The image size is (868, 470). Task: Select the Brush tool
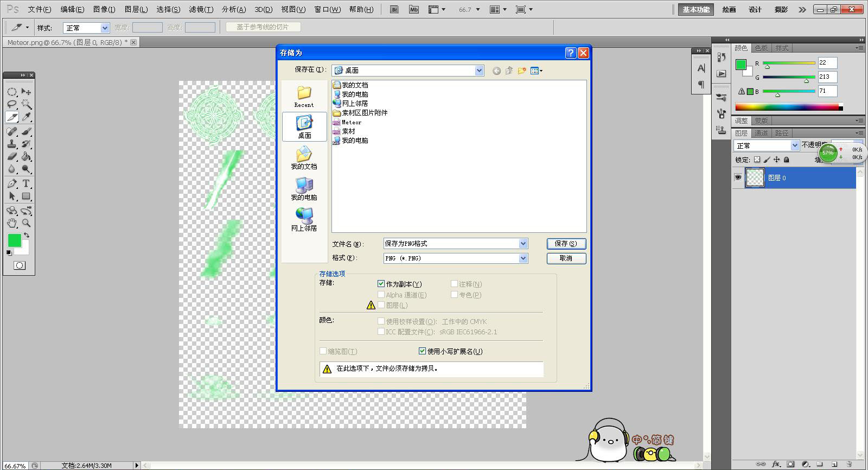click(26, 131)
